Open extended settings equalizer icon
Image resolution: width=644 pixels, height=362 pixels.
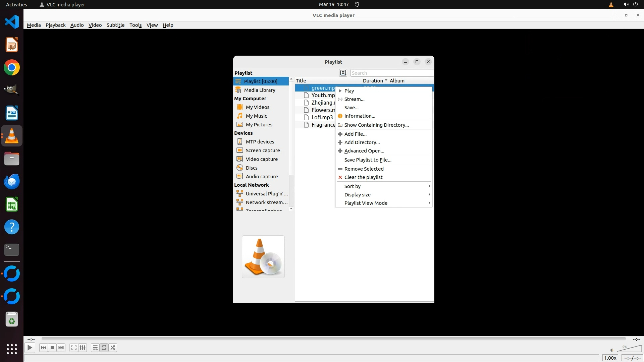(83, 348)
